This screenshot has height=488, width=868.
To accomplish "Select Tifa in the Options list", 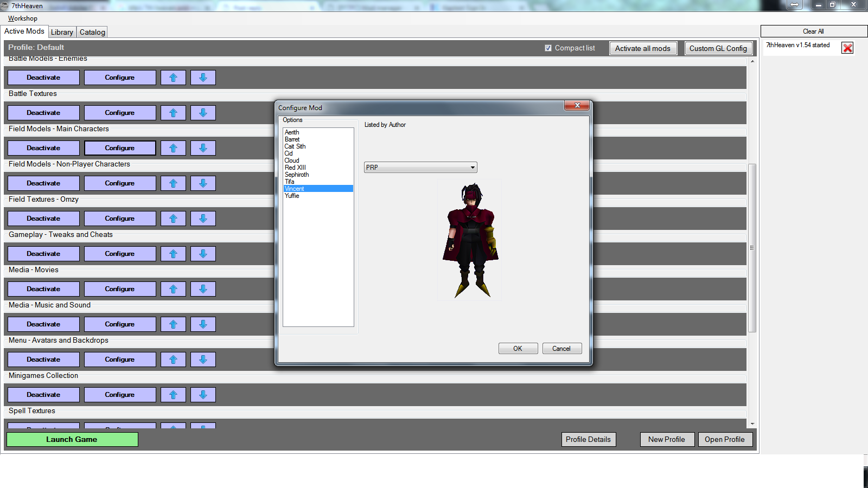I will (x=318, y=182).
